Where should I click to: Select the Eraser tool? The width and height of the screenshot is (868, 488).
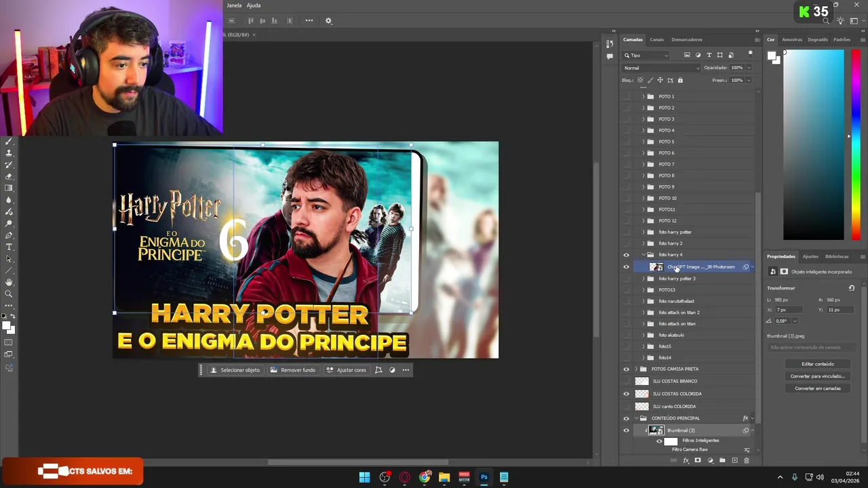(x=9, y=176)
